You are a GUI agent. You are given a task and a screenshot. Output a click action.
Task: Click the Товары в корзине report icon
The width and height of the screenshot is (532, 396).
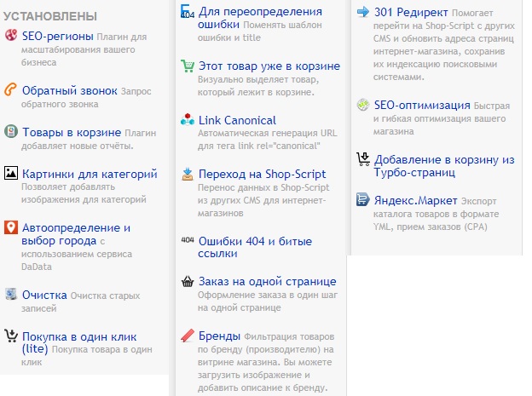tap(11, 131)
